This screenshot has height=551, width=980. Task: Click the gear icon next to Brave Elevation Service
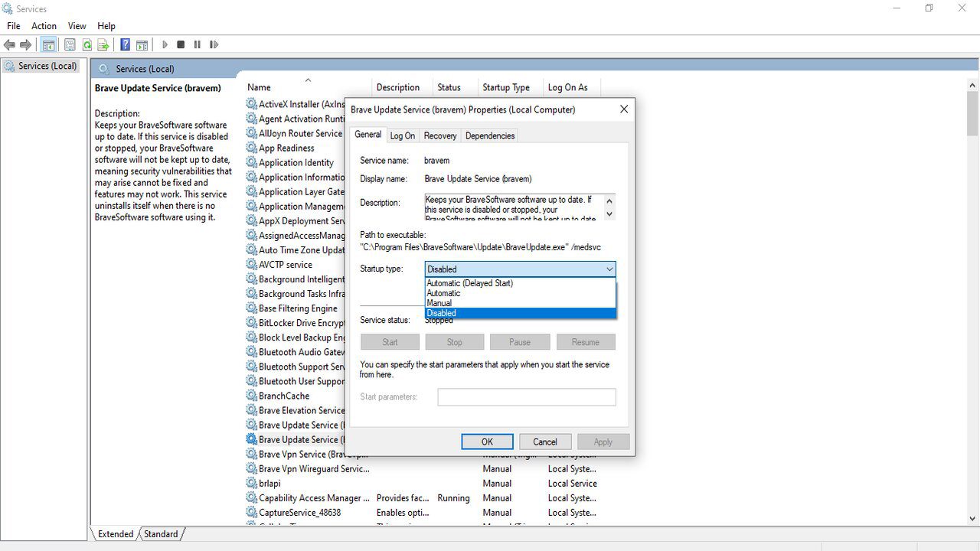[x=251, y=410]
